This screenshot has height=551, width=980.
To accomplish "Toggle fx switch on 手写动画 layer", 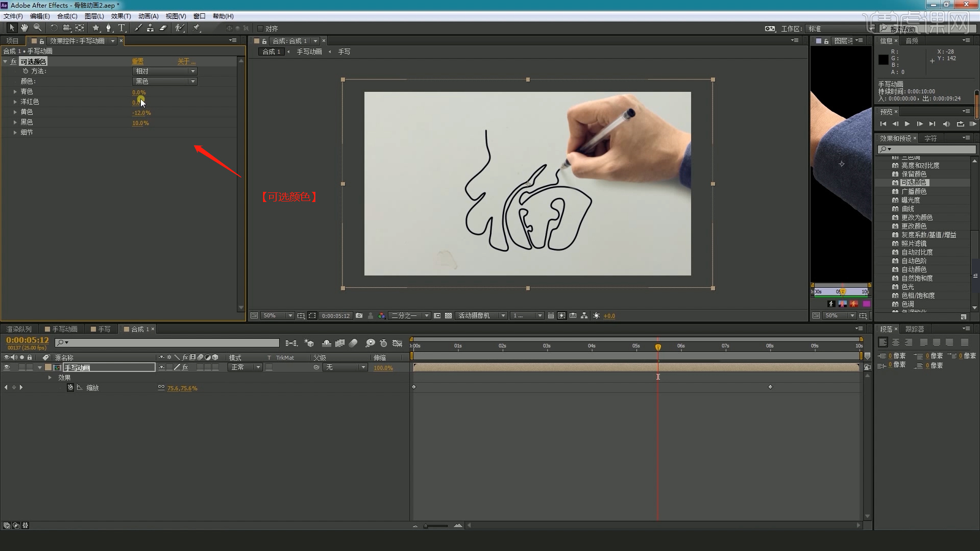I will click(x=185, y=367).
